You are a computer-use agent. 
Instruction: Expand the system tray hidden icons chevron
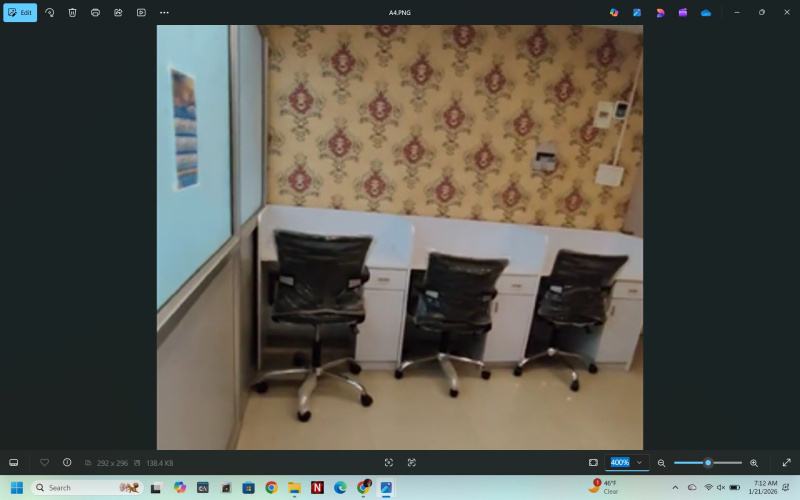coord(675,487)
